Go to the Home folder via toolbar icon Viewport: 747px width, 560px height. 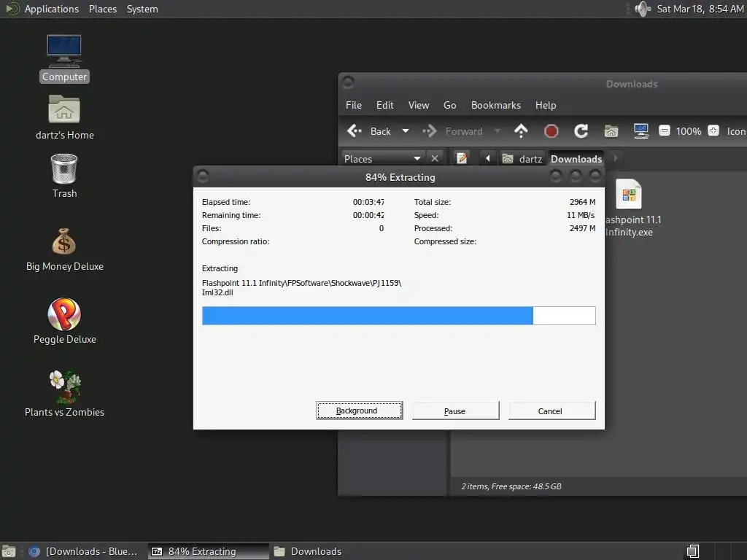pos(611,131)
